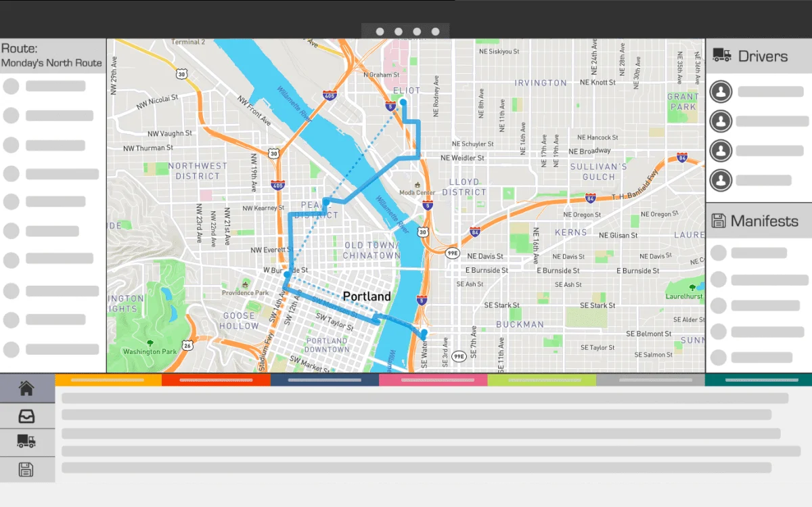The height and width of the screenshot is (507, 812).
Task: Click the KERNS neighborhood label on map
Action: coord(571,232)
